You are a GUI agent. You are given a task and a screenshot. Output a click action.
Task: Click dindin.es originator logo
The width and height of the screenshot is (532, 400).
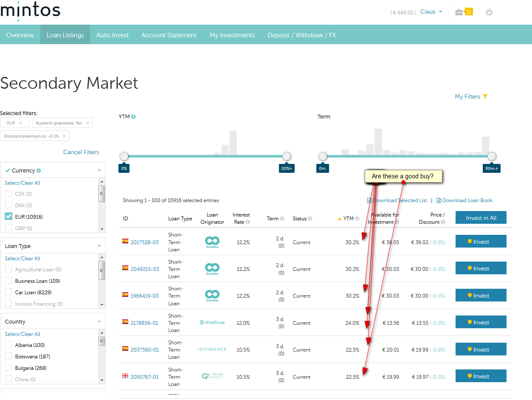[212, 323]
